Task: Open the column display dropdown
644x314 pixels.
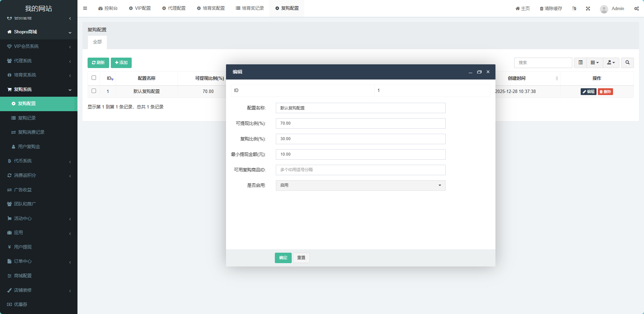Action: (594, 63)
